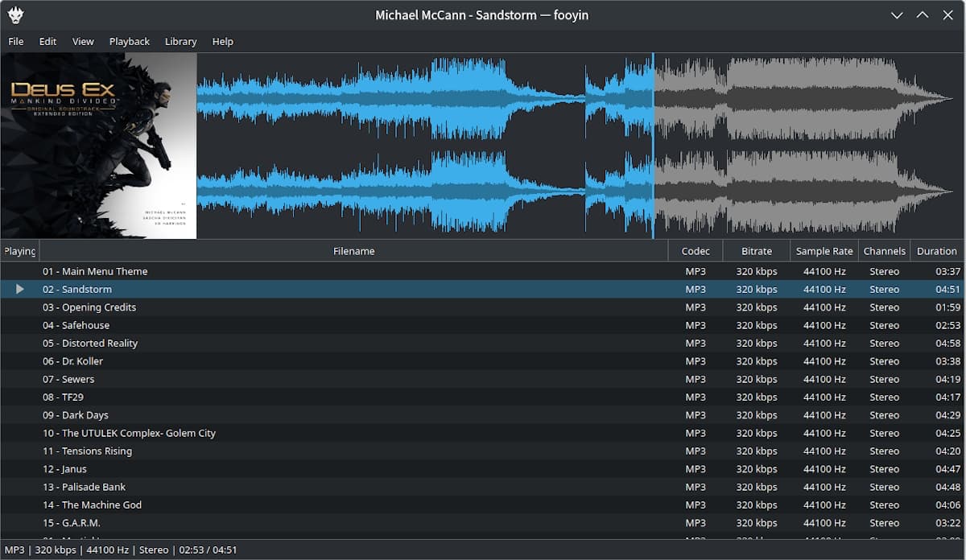Open the Help menu
This screenshot has height=560, width=966.
coord(223,42)
